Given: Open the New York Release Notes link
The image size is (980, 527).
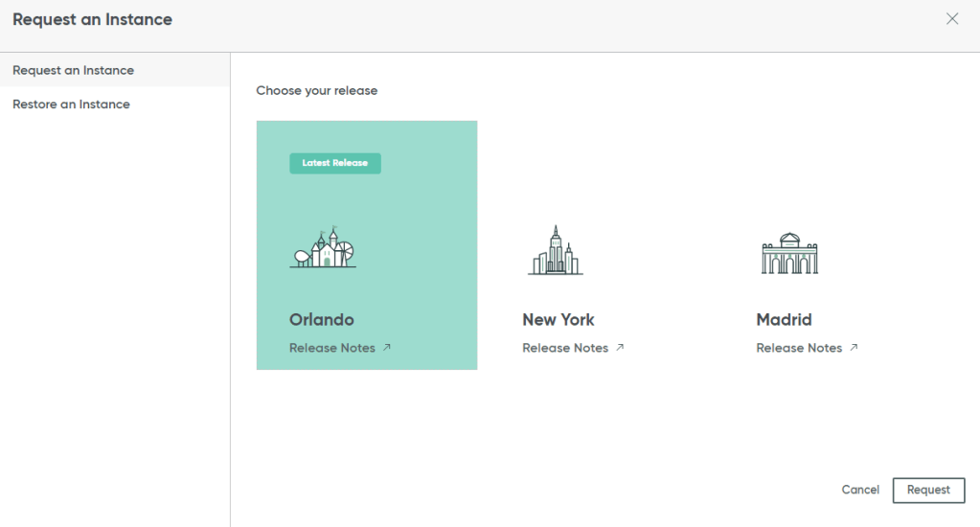Looking at the screenshot, I should [565, 348].
